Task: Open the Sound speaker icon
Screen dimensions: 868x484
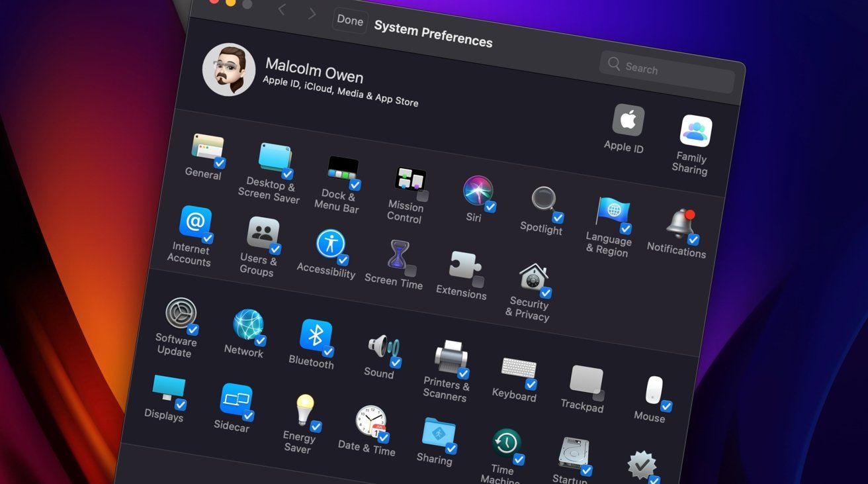Action: [384, 348]
